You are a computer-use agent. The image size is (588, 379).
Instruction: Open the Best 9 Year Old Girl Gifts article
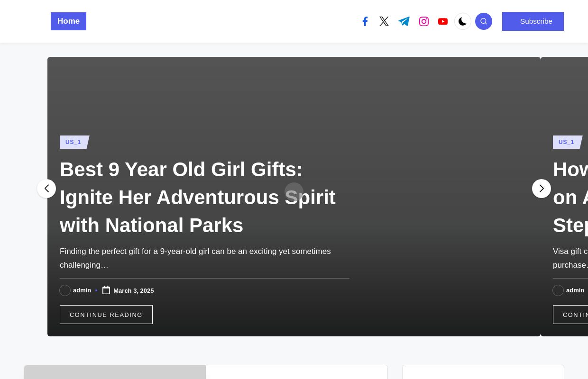click(x=198, y=197)
